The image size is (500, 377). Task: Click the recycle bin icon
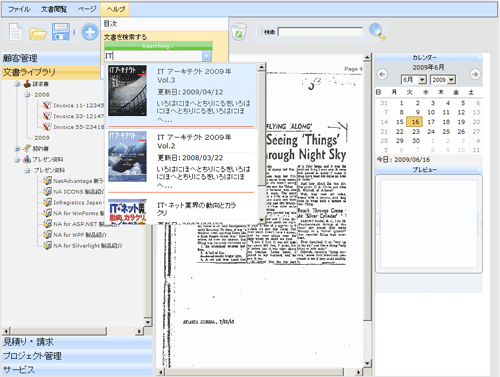(x=239, y=32)
